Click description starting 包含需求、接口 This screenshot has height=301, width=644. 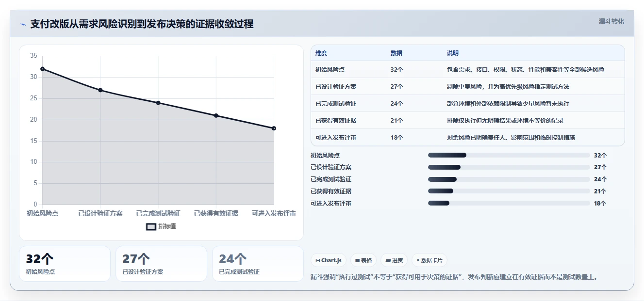[x=526, y=70]
